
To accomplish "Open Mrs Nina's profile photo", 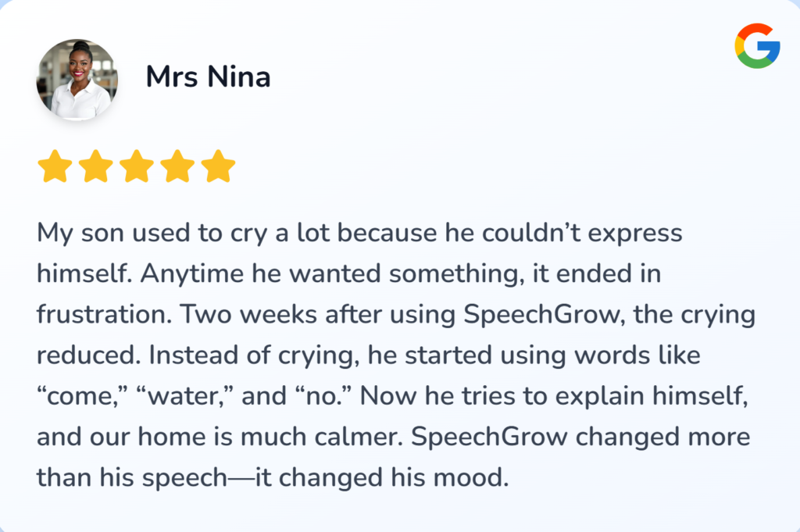I will tap(77, 80).
